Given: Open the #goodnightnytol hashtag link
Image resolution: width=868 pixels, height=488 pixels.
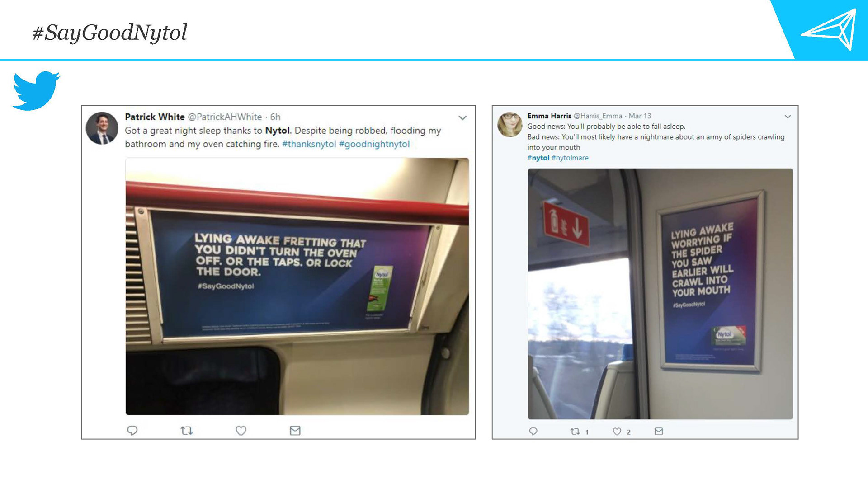Looking at the screenshot, I should tap(374, 144).
